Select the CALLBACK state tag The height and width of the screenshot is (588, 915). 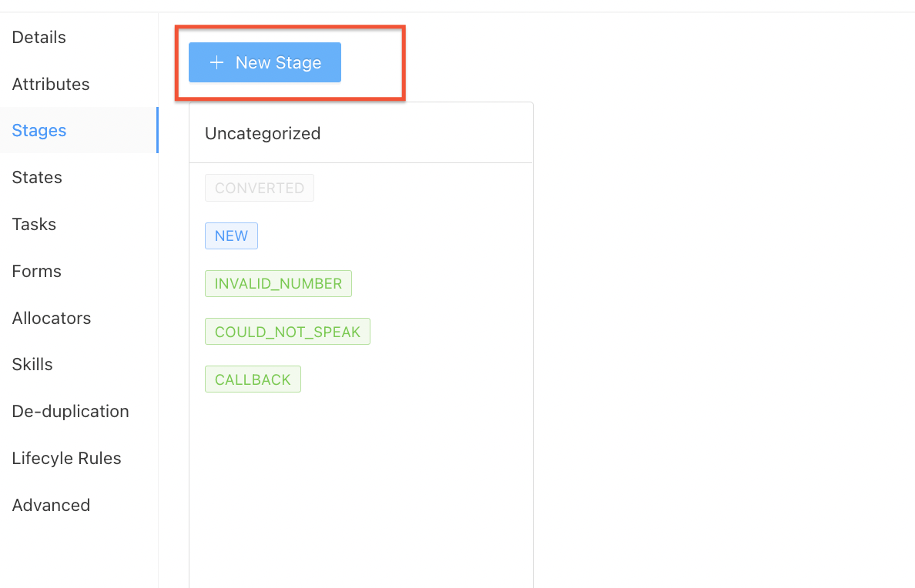(x=253, y=379)
